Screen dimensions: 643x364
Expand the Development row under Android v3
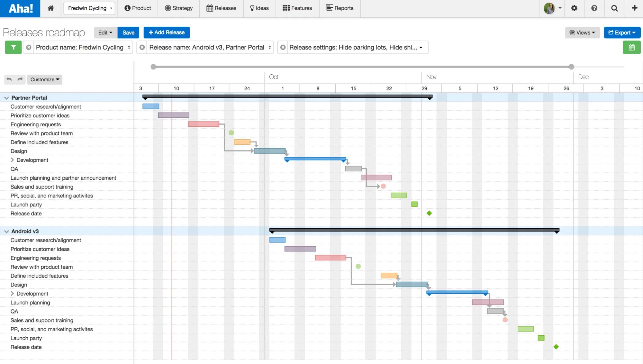(12, 293)
